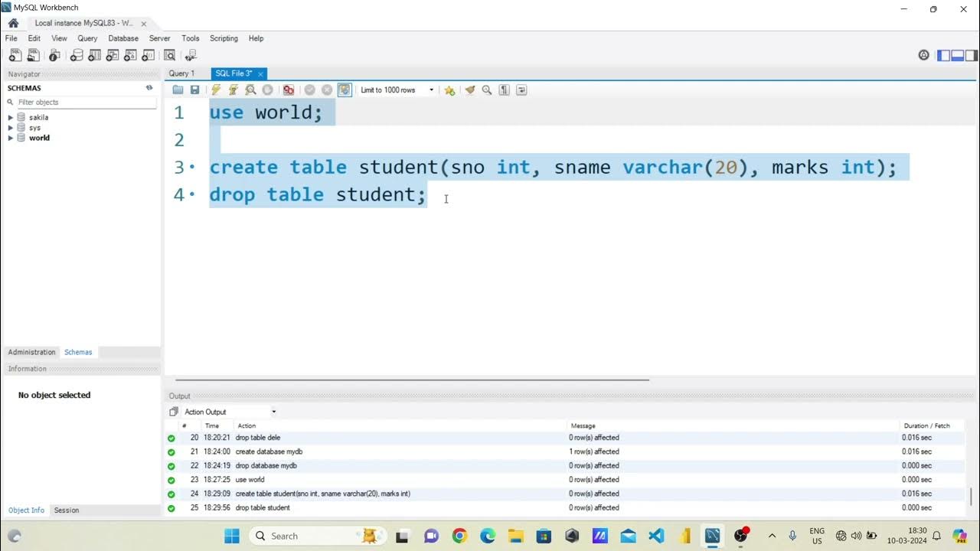The image size is (980, 551).
Task: Switch to the Administration tab
Action: pos(31,352)
